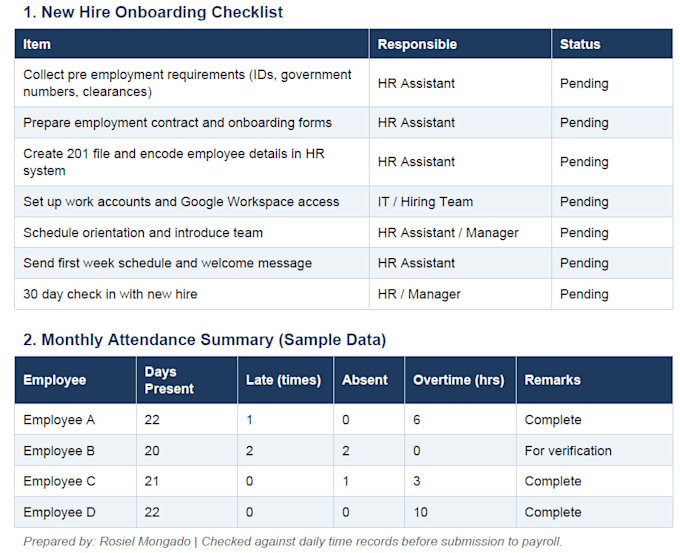The height and width of the screenshot is (553, 680).
Task: Select '2. Monthly Attendance Summary (Sample Data)' heading
Action: (x=205, y=340)
